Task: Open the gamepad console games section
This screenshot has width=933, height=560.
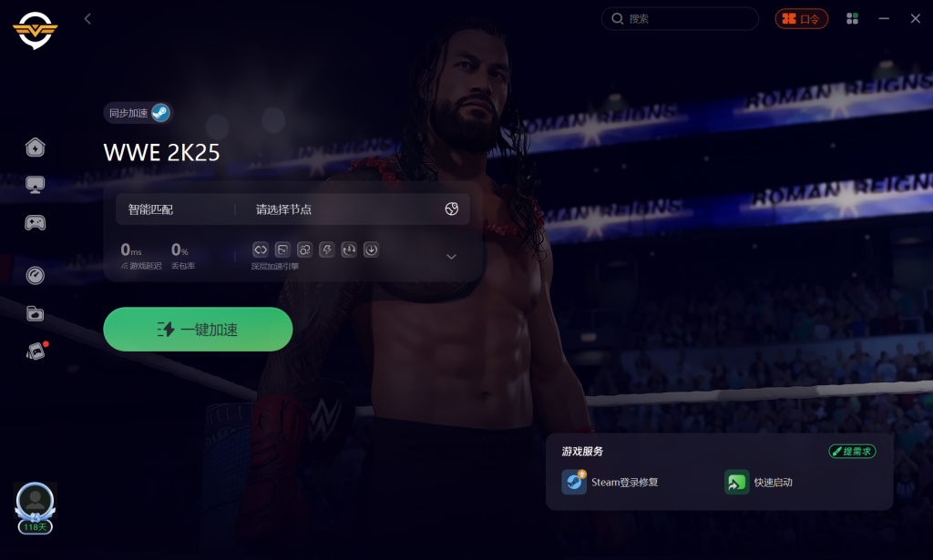Action: point(36,223)
